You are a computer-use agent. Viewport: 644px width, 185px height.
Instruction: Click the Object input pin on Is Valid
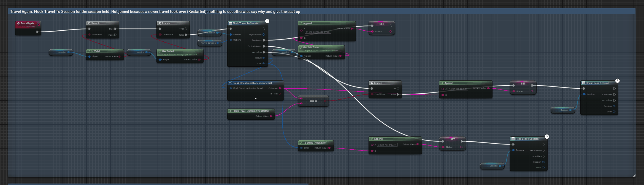[x=90, y=57]
